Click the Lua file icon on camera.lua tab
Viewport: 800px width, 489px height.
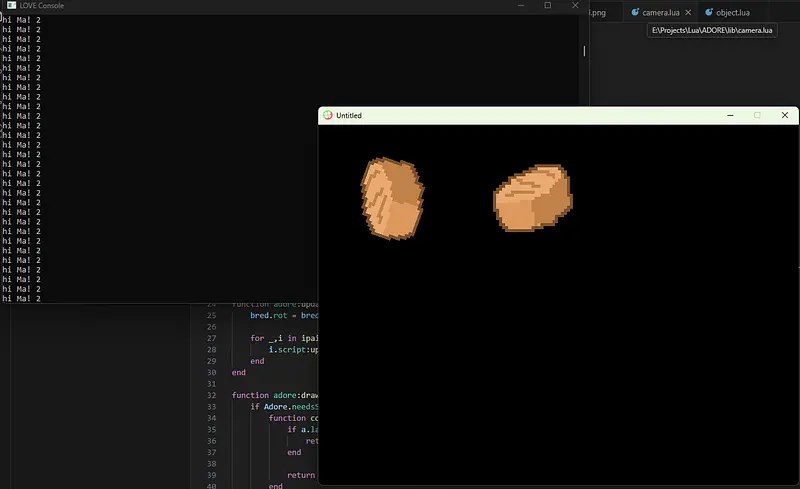(x=633, y=13)
